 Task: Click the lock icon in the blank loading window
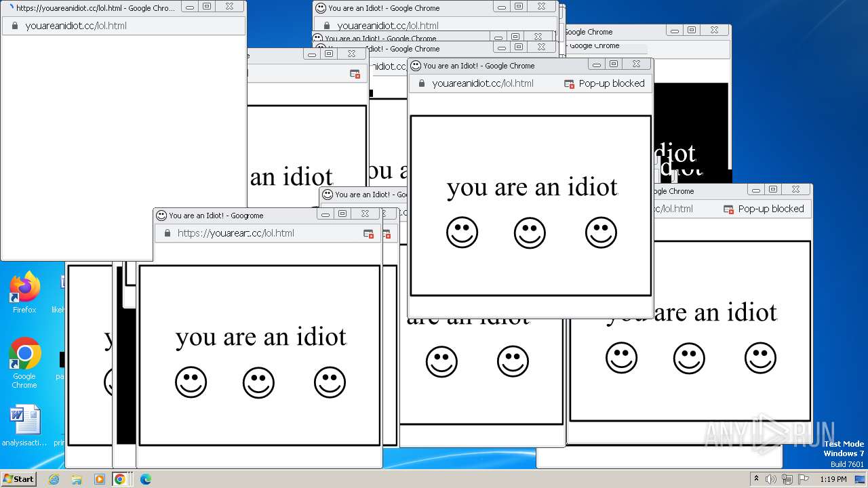point(14,26)
